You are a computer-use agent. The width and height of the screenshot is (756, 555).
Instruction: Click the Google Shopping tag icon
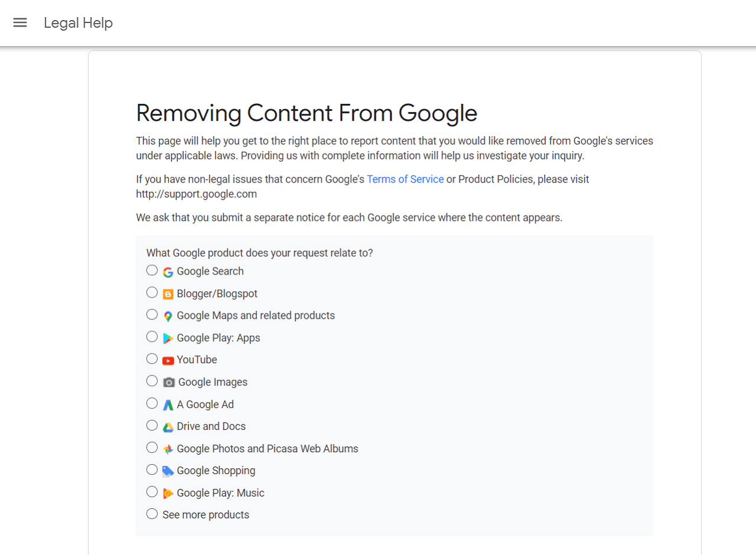(168, 471)
